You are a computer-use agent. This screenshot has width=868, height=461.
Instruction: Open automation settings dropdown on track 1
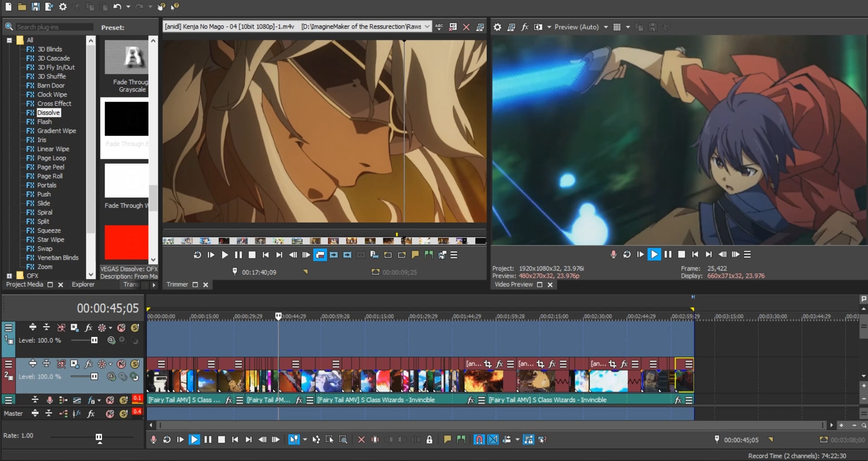click(x=110, y=327)
